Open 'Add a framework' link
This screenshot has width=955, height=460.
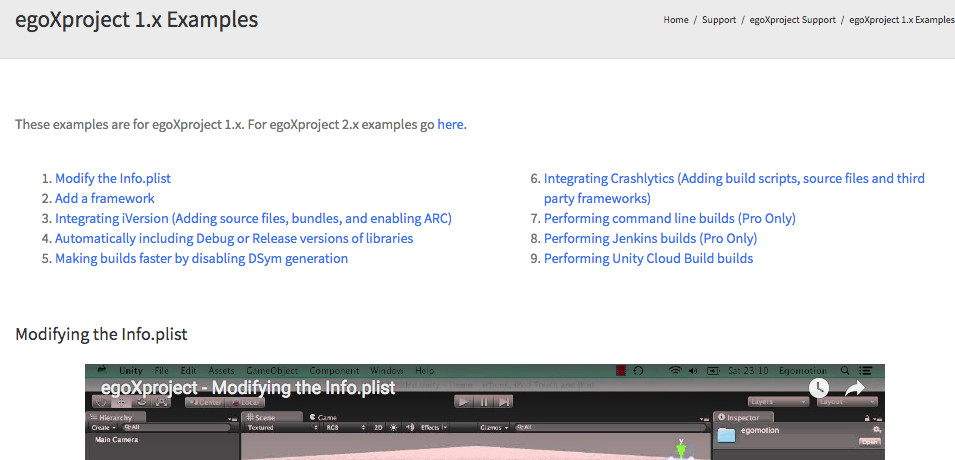coord(105,199)
